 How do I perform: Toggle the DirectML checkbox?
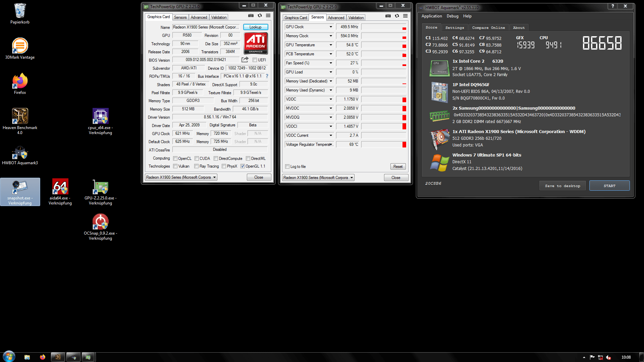coord(248,159)
